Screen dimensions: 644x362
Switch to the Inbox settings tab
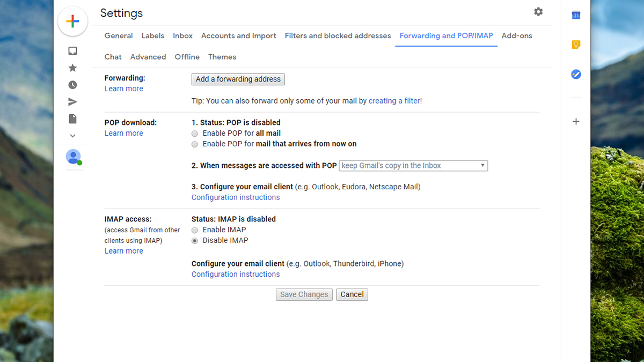[x=182, y=36]
